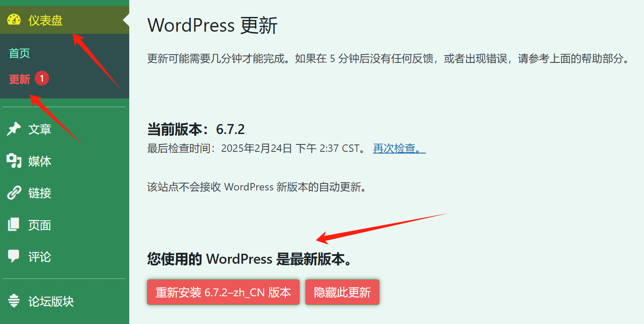Click the dashboard gauge icon beside 仪表盘
Image resolution: width=644 pixels, height=324 pixels.
pyautogui.click(x=13, y=19)
